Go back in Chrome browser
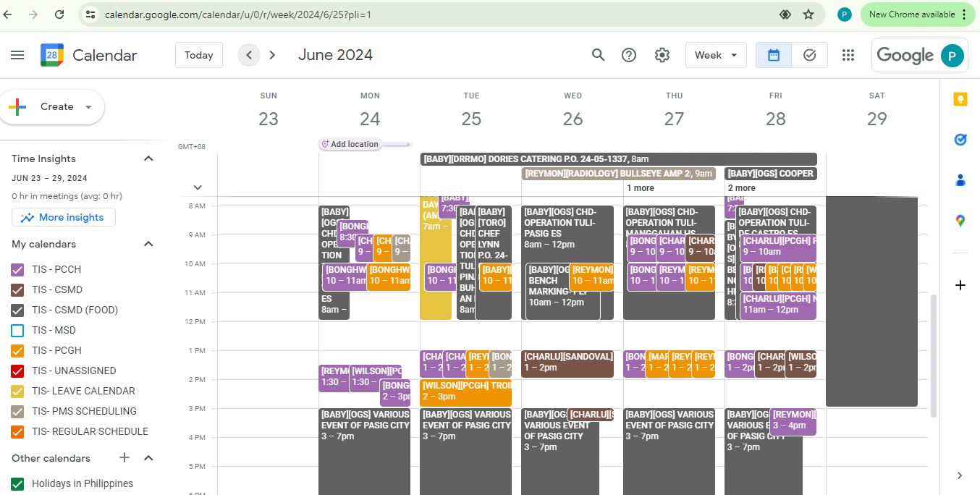 9,14
